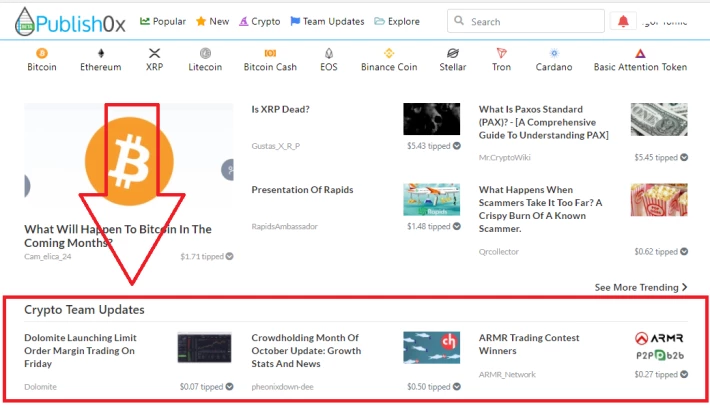Open author profile Dolomite

click(40, 387)
